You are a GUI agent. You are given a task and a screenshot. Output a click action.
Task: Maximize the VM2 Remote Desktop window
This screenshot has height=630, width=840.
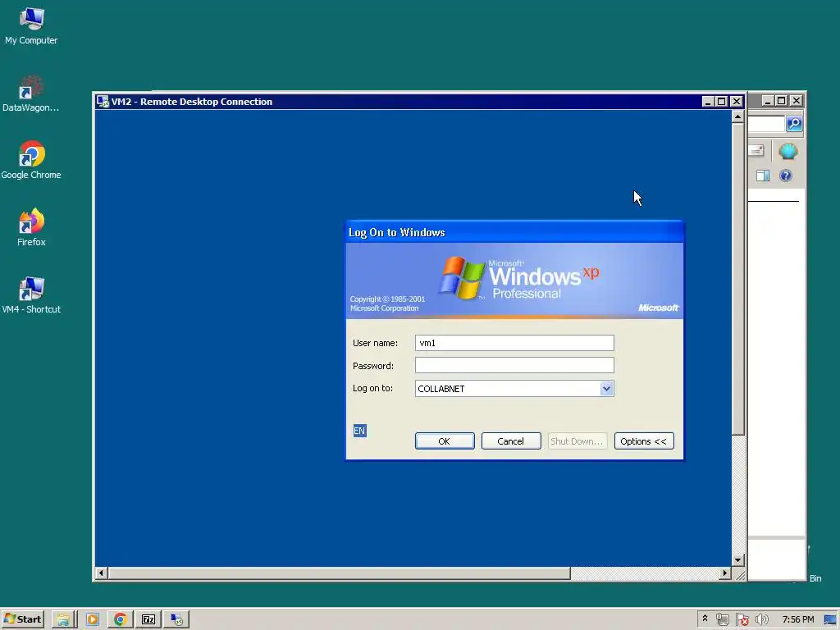[x=722, y=101]
